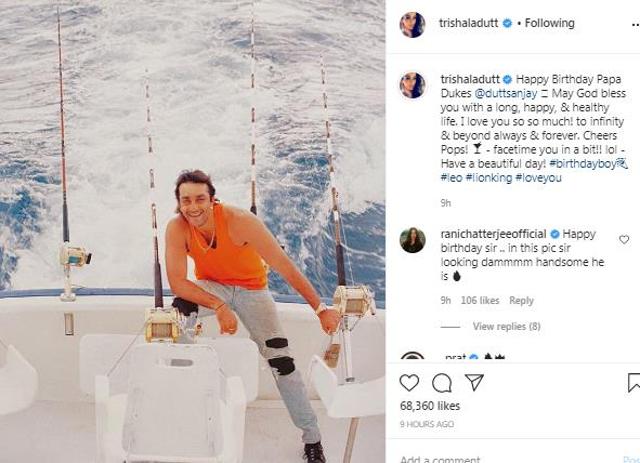Like ranichatterjeeofficial's comment with the small heart
The width and height of the screenshot is (640, 463).
(x=624, y=240)
